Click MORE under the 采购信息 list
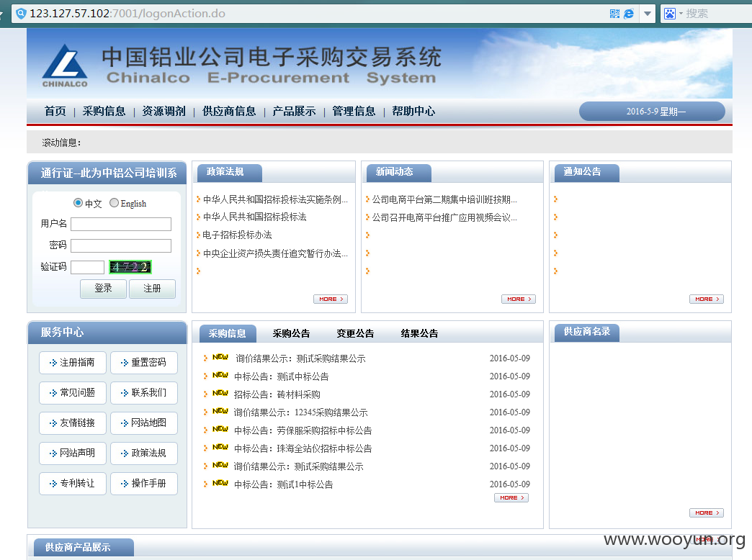 click(x=511, y=497)
